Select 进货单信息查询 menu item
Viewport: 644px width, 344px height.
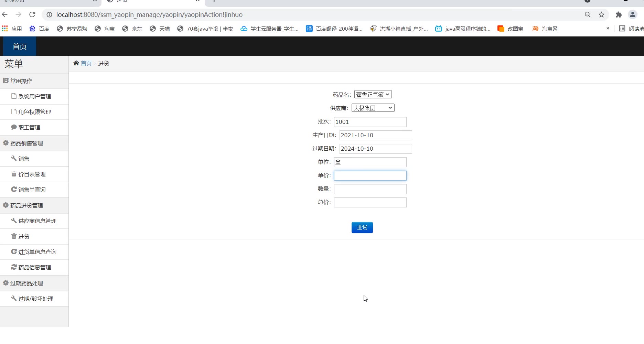pyautogui.click(x=37, y=252)
